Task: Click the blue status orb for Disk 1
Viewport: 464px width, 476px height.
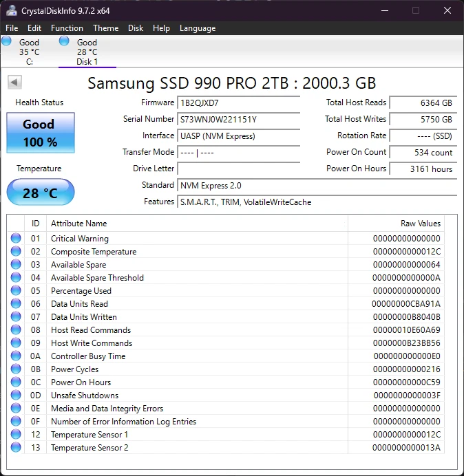Action: click(x=64, y=41)
